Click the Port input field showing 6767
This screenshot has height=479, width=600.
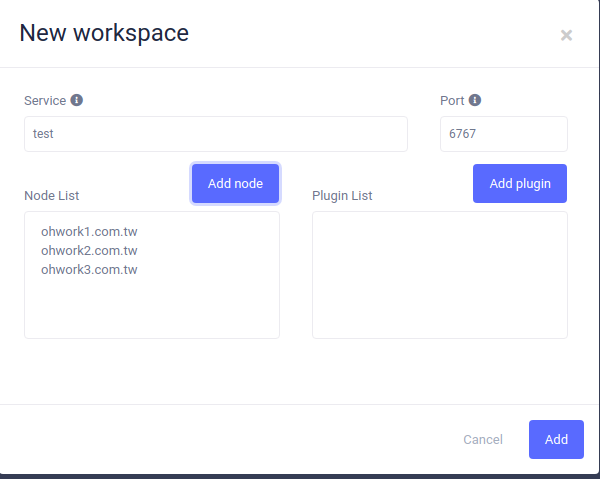point(504,134)
